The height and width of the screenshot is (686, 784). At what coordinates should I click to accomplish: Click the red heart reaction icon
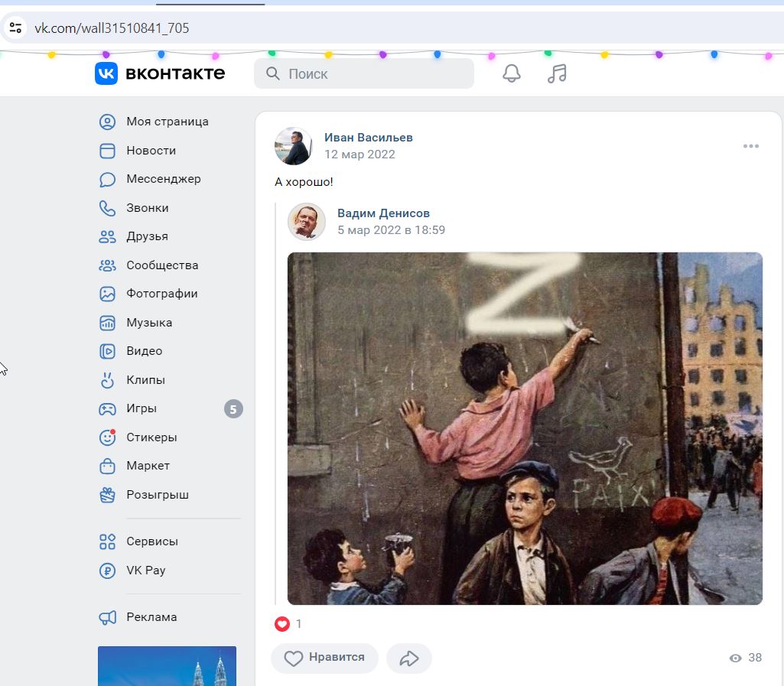(x=282, y=623)
